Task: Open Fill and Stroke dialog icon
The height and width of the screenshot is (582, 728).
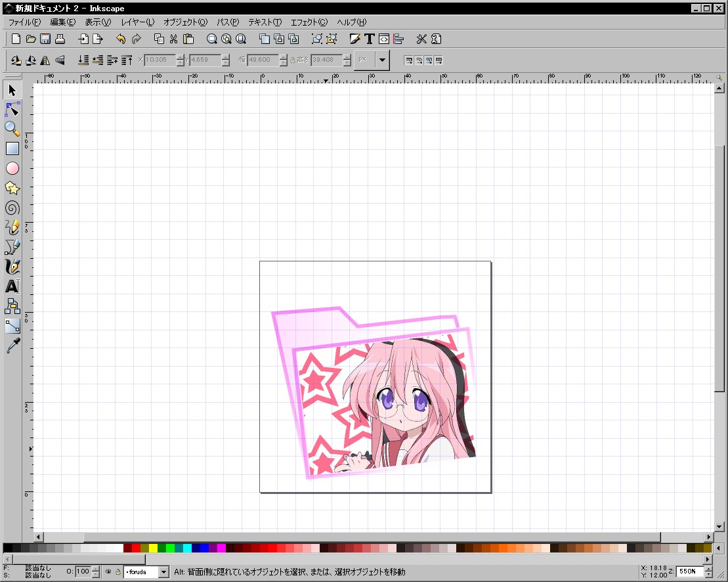Action: pos(354,39)
